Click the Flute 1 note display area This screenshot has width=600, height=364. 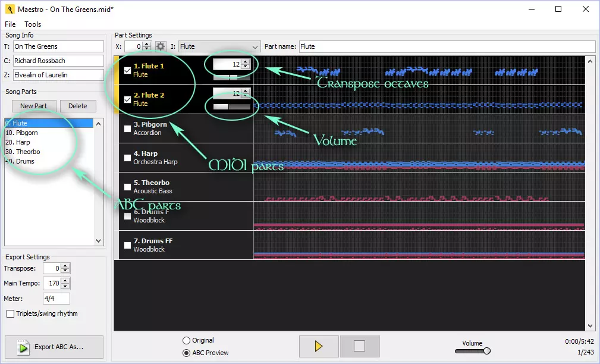tap(419, 70)
